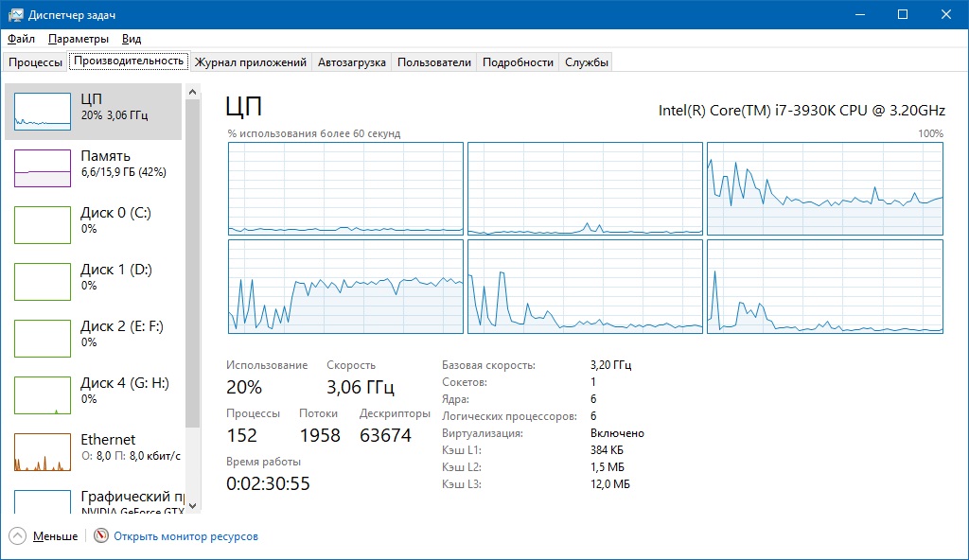The height and width of the screenshot is (560, 969).
Task: Open the Диск 1 (D:) performance view
Action: point(95,276)
